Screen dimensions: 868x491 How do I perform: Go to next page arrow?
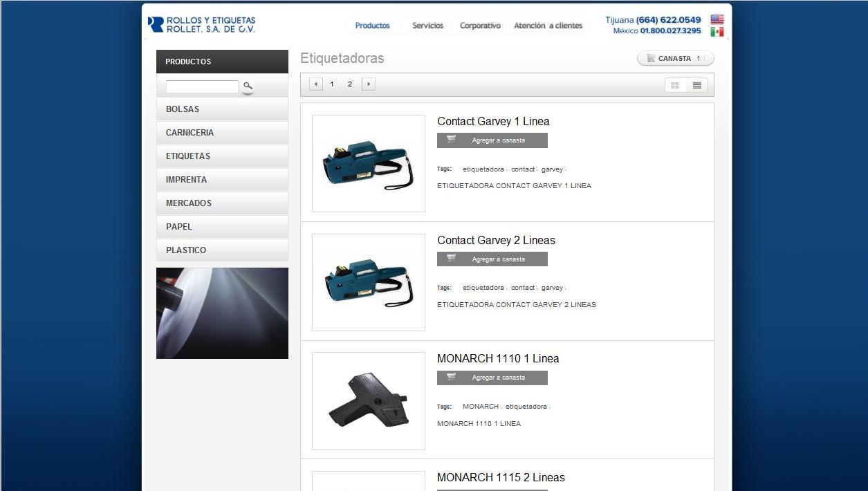(x=369, y=84)
